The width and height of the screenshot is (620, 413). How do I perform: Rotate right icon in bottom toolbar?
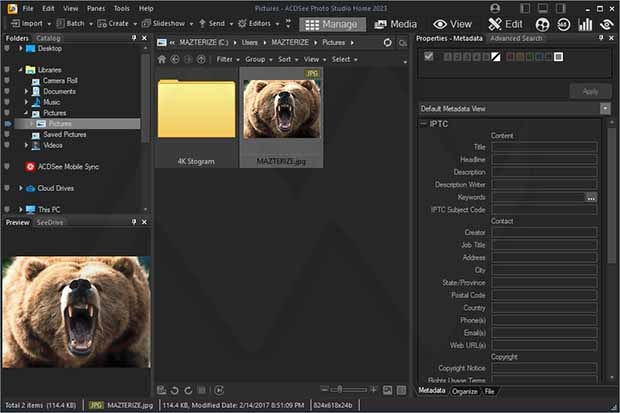tap(188, 390)
